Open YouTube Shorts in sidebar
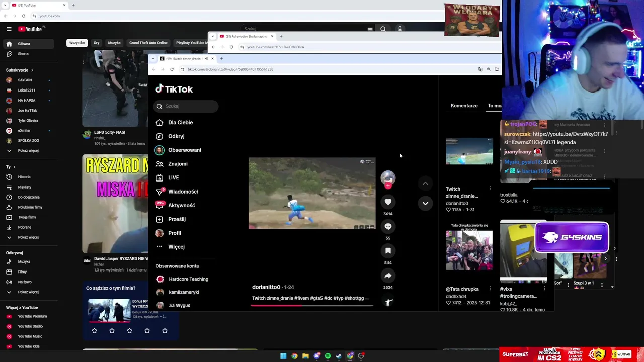This screenshot has width=644, height=362. [28, 54]
